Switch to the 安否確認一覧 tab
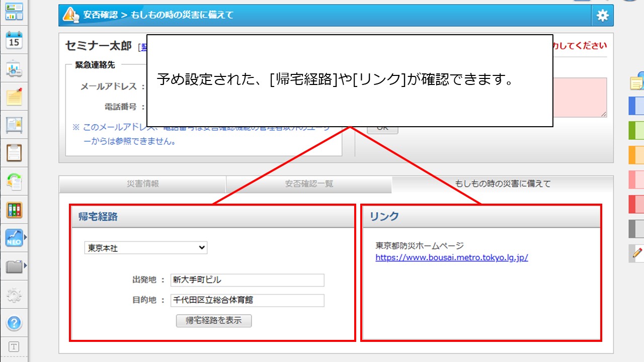The image size is (644, 362). click(309, 184)
